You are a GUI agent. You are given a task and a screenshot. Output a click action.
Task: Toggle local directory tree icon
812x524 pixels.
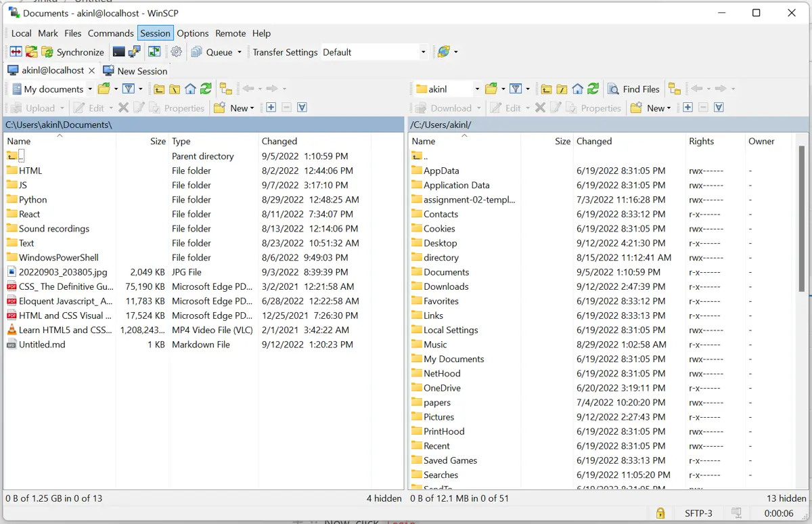point(226,89)
